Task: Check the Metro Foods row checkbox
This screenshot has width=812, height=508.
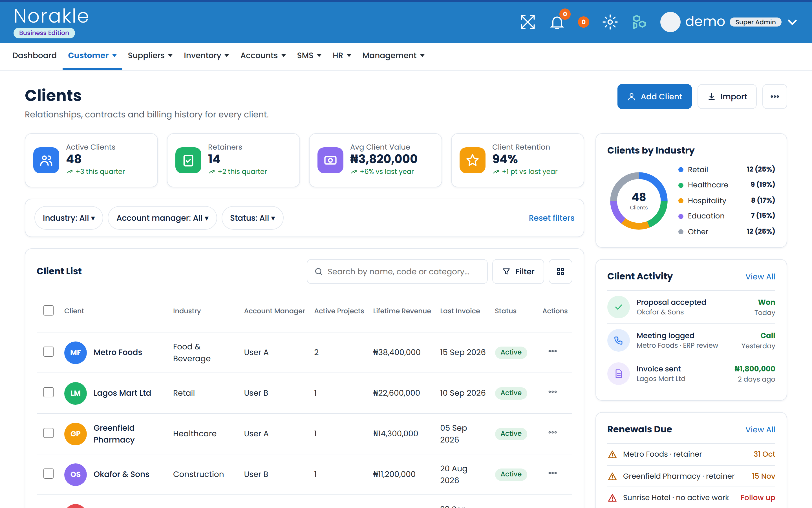Action: point(49,352)
